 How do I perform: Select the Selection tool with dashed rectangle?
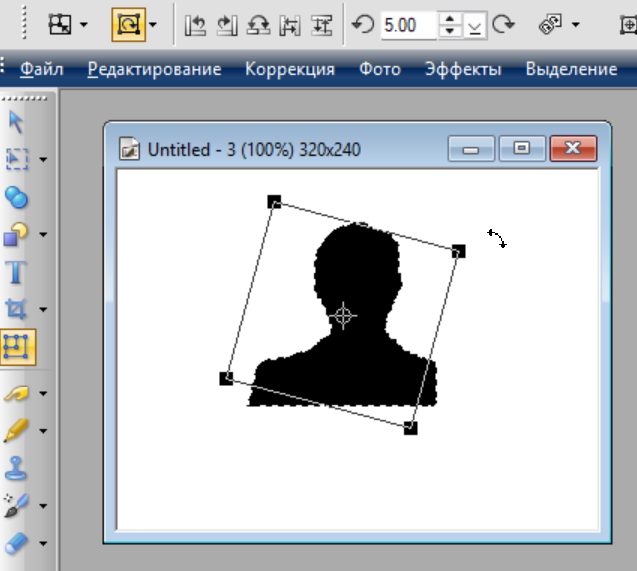click(x=17, y=159)
